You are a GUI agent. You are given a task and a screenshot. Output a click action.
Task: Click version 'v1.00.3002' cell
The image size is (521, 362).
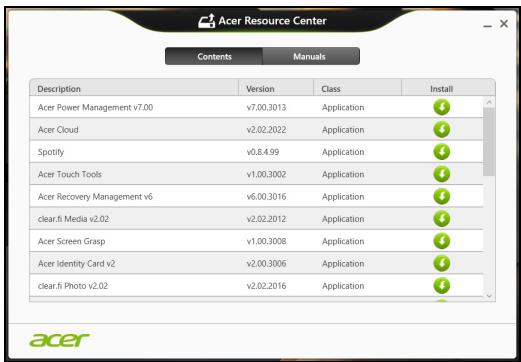click(266, 174)
